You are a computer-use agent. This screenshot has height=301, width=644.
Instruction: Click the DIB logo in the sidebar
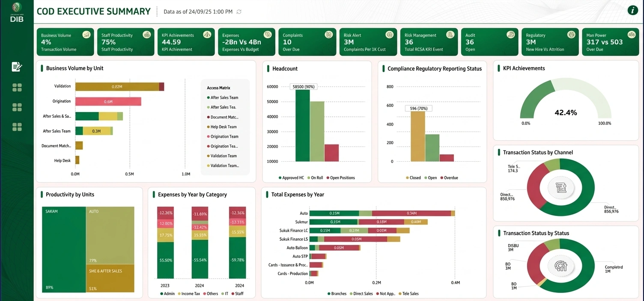[x=17, y=12]
